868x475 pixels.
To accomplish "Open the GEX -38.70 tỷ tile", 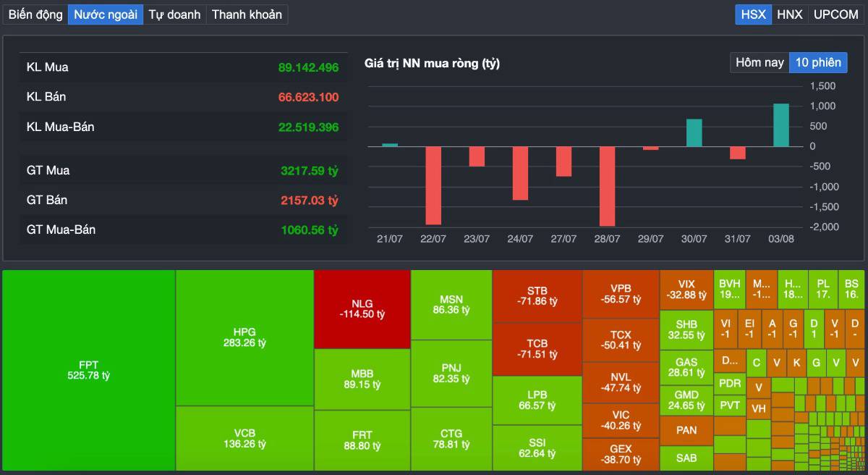I will coord(621,454).
